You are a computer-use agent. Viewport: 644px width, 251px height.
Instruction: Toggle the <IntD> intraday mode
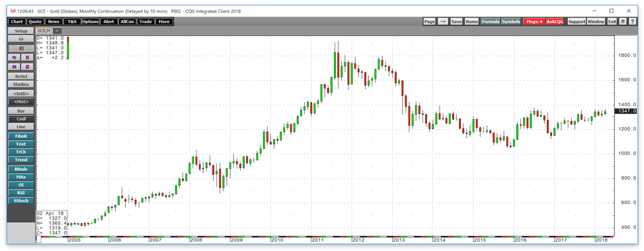21,93
